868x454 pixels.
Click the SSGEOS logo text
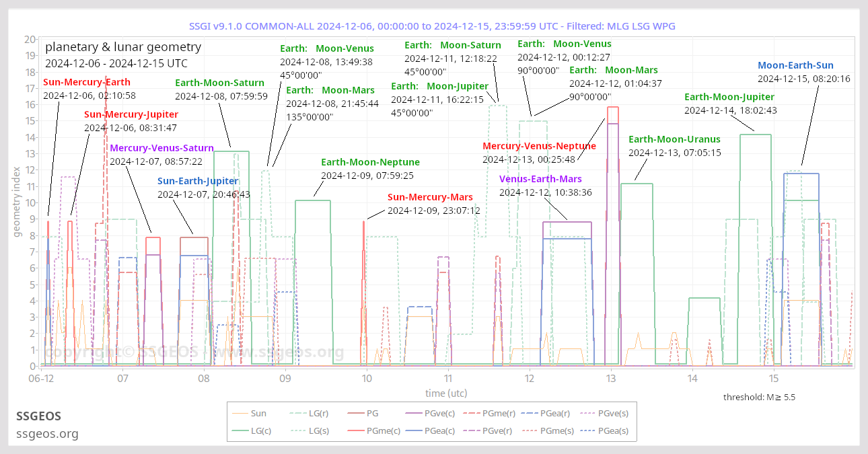pos(39,416)
